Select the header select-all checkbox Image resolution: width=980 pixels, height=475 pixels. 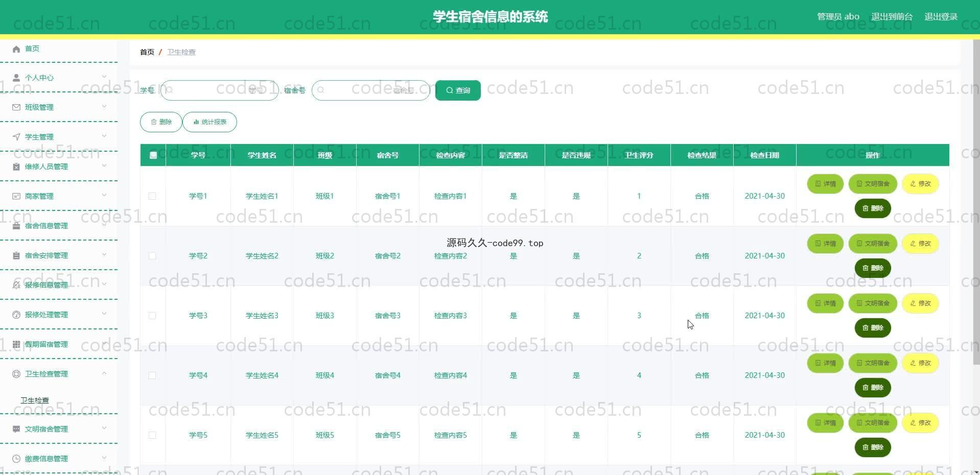(x=153, y=155)
